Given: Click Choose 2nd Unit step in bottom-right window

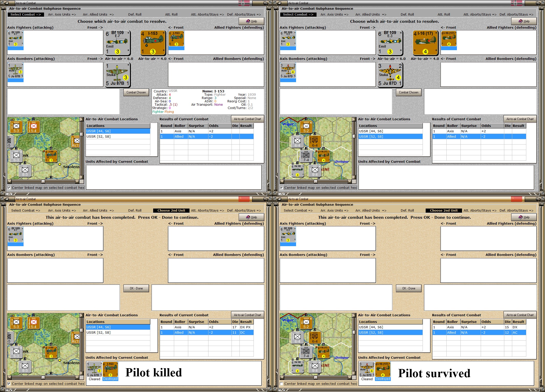Looking at the screenshot, I should [x=444, y=210].
